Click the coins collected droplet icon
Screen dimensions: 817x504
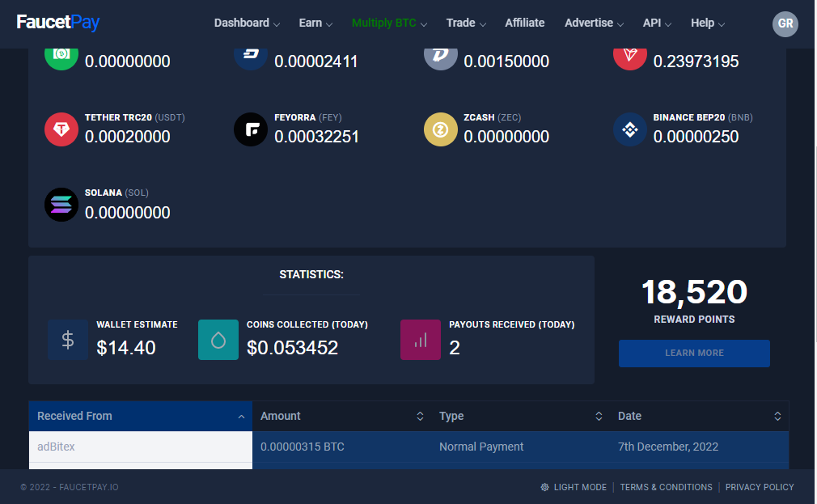pos(218,340)
